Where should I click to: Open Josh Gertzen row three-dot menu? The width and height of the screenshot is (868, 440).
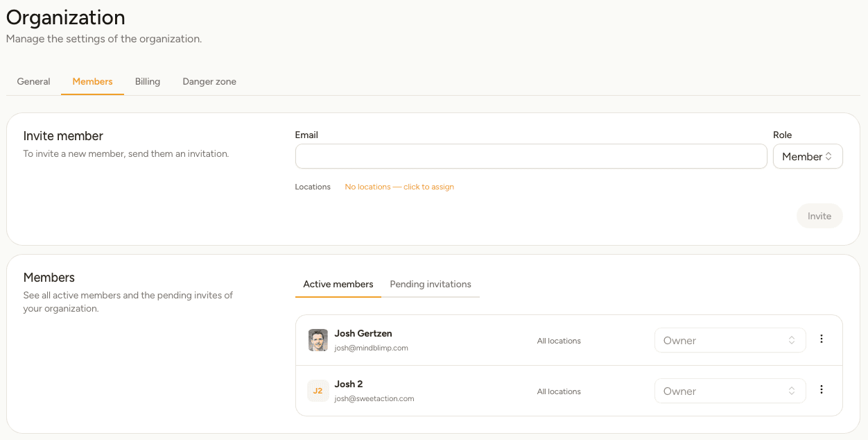(x=822, y=339)
